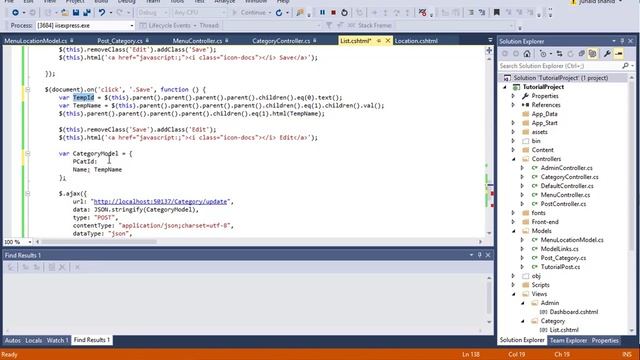This screenshot has width=640, height=360.
Task: Collapse the $.ajax code block
Action: tap(28, 193)
